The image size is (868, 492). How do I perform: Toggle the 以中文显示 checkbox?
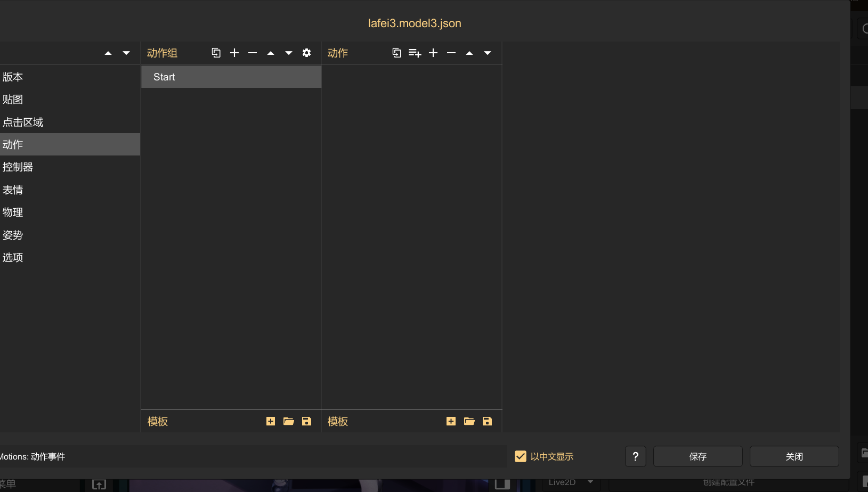pyautogui.click(x=521, y=456)
